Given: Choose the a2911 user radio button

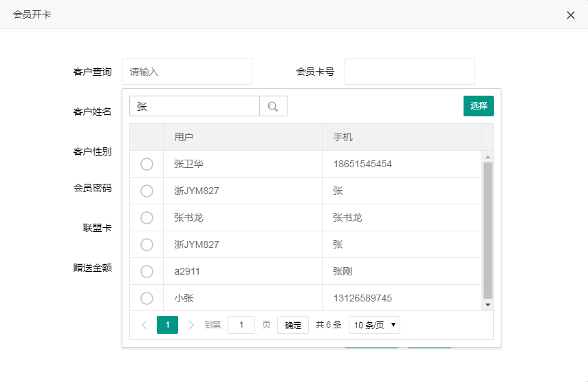Looking at the screenshot, I should point(146,271).
